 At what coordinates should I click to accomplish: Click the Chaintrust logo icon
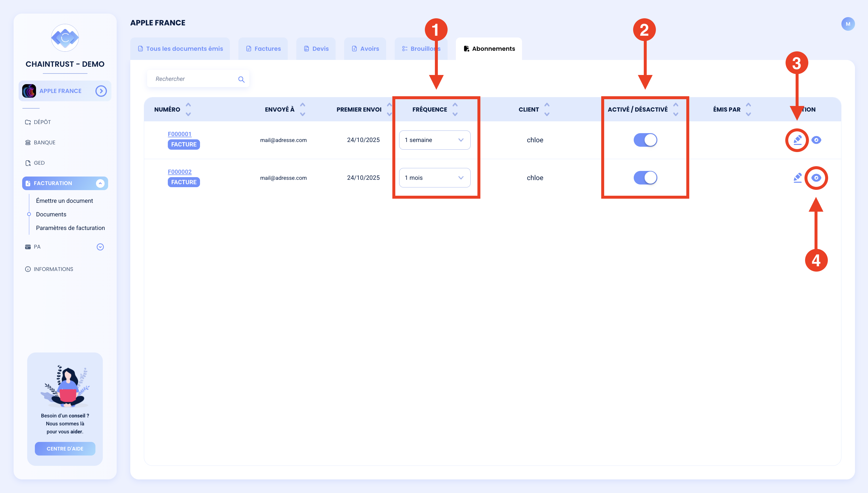[65, 37]
